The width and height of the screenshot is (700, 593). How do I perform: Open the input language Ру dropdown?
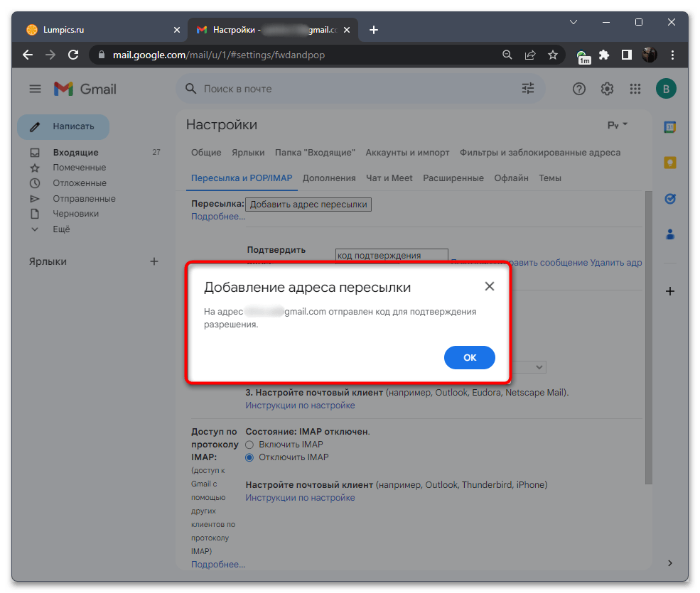click(617, 126)
